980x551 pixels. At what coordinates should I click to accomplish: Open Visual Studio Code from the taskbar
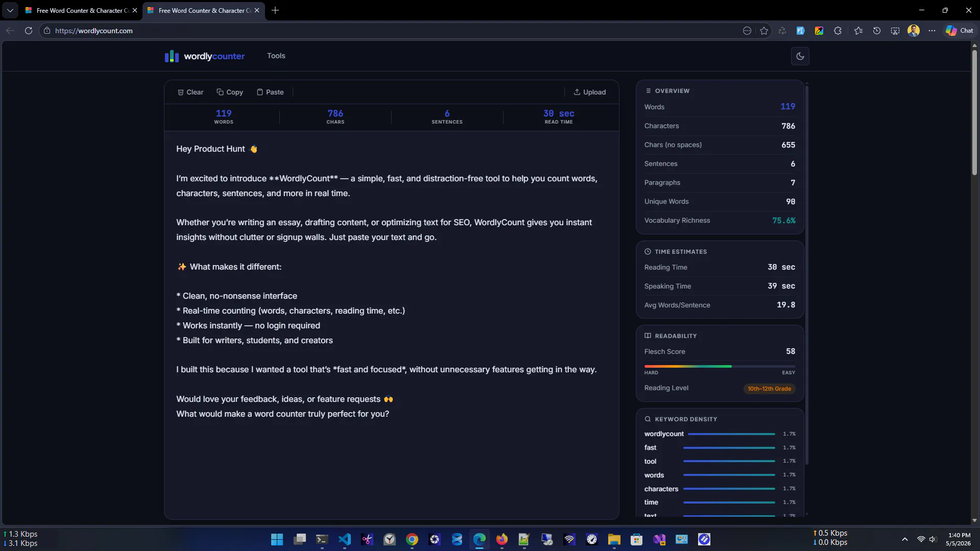[345, 539]
